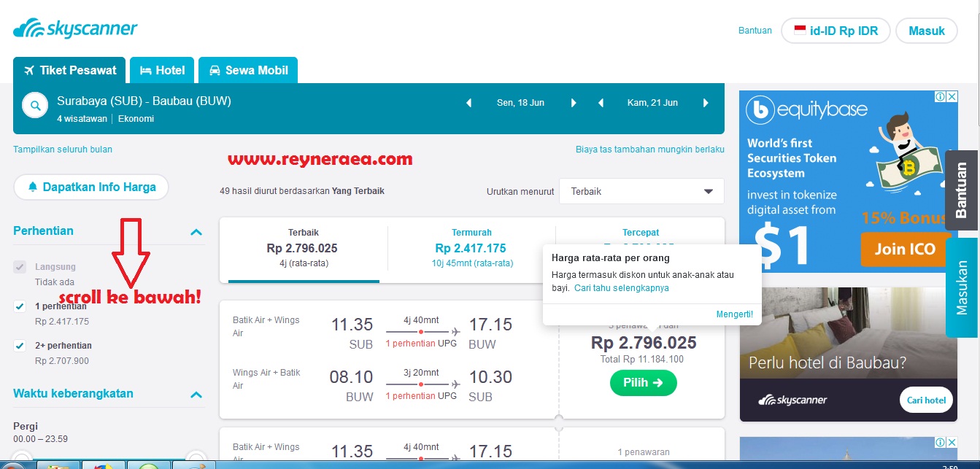Screen dimensions: 980x469
Task: Uncheck the 2+ perhentian filter
Action: click(x=20, y=346)
